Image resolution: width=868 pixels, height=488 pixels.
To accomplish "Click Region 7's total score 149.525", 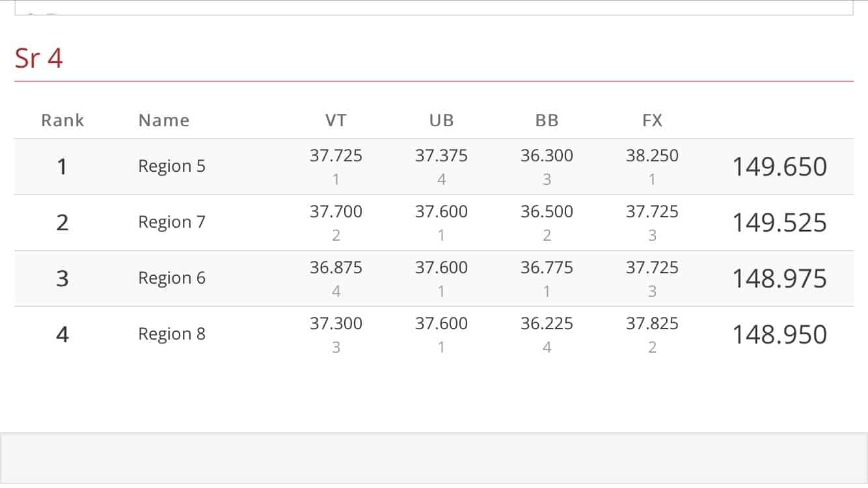I will pyautogui.click(x=780, y=223).
